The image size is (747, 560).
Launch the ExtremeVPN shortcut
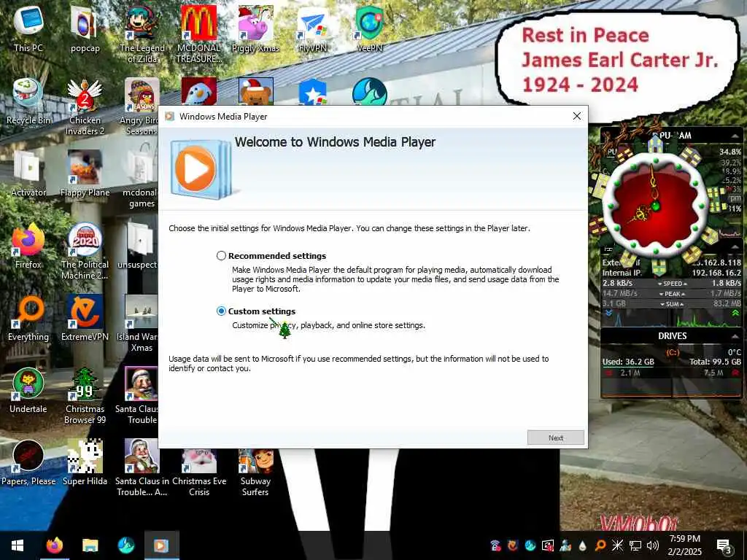click(x=85, y=318)
